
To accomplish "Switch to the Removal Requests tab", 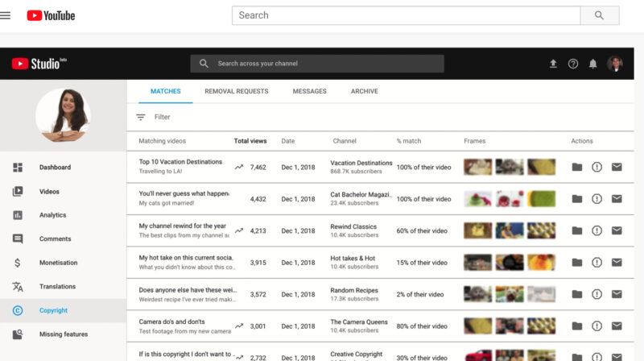I will point(237,91).
